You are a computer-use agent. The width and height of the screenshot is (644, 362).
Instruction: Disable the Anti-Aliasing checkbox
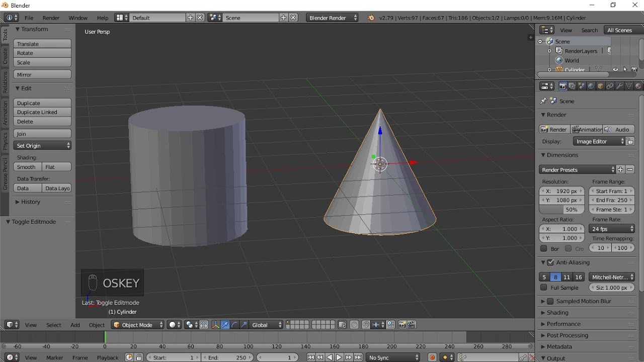[x=550, y=262]
